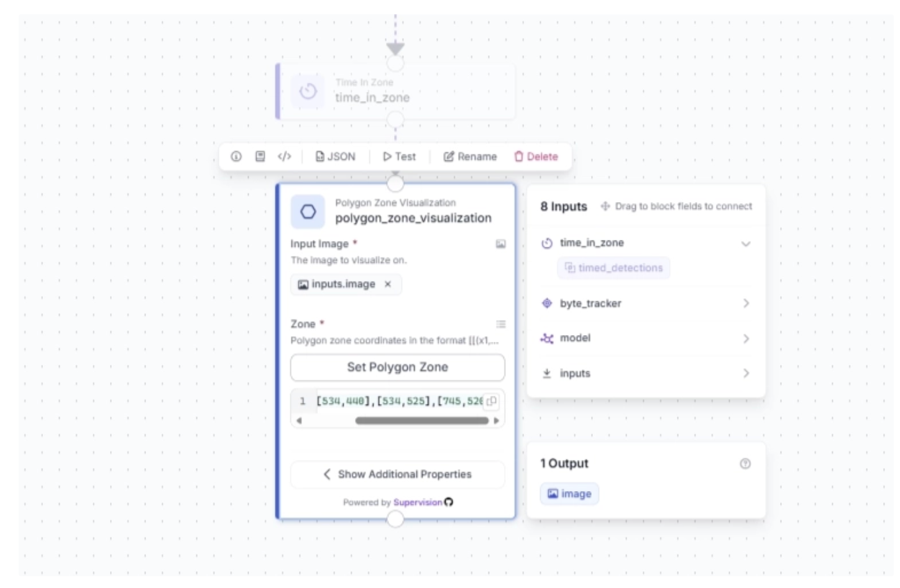900x588 pixels.
Task: Expand Show Additional Properties
Action: (x=398, y=474)
